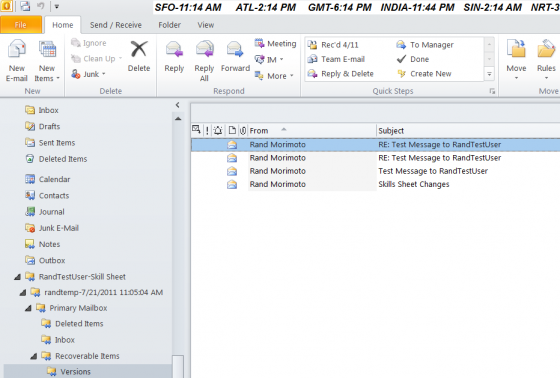This screenshot has width=560, height=378.
Task: Select the Test Message to RandTestUser message
Action: 375,171
